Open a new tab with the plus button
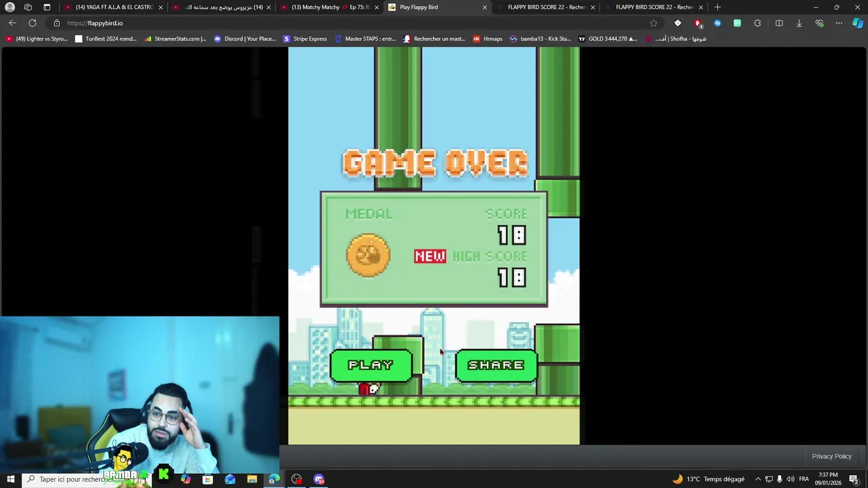This screenshot has width=868, height=488. [717, 7]
